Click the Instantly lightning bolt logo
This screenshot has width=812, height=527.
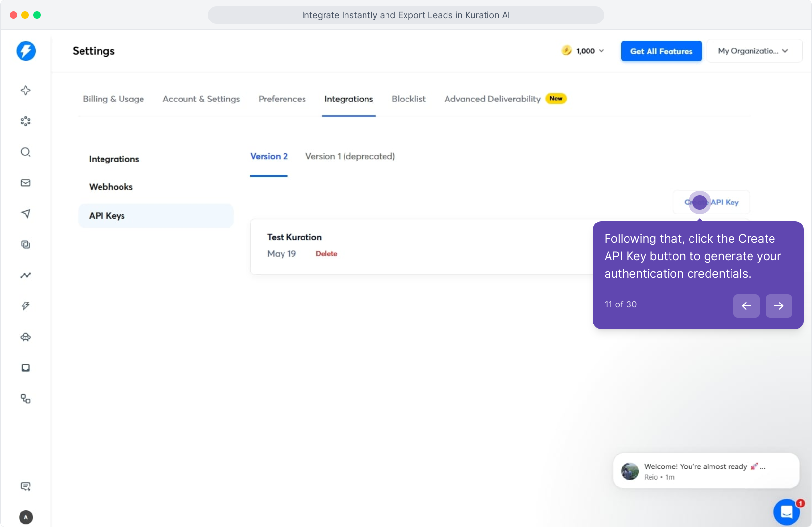click(x=26, y=51)
